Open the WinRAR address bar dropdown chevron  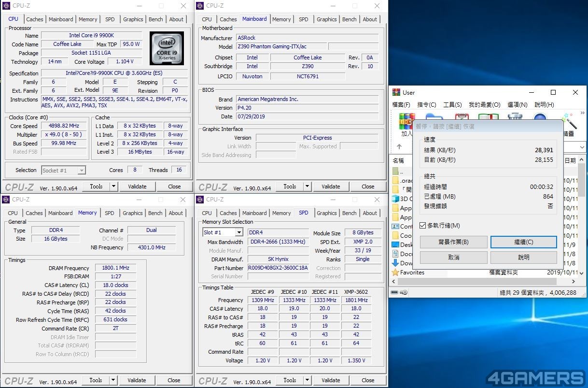581,146
